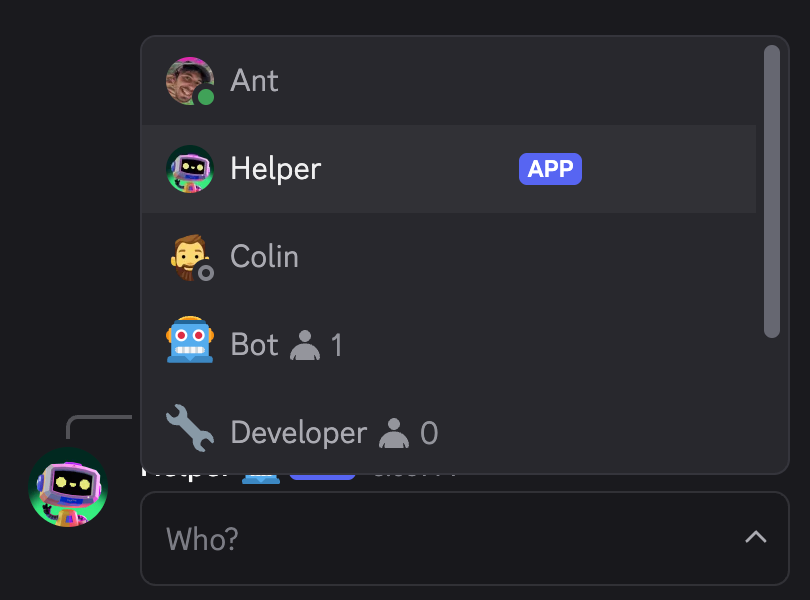Click the member count icon beside Bot
Screen dimensions: 810x600
(x=304, y=346)
